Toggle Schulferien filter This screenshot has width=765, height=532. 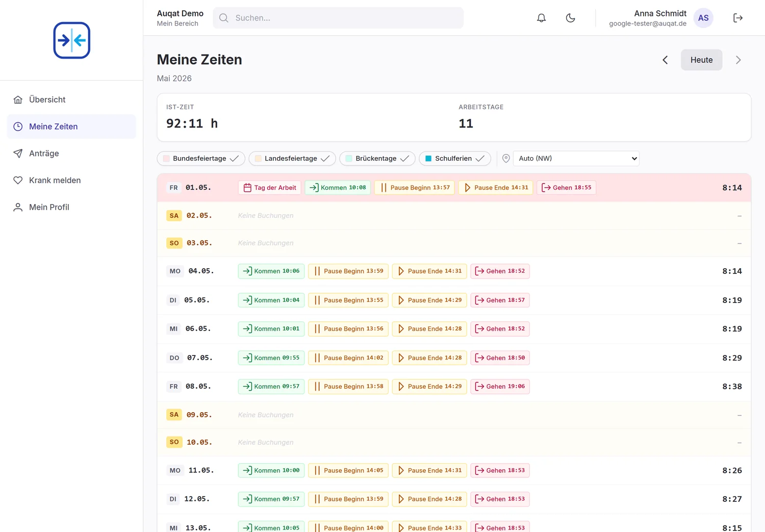point(455,159)
